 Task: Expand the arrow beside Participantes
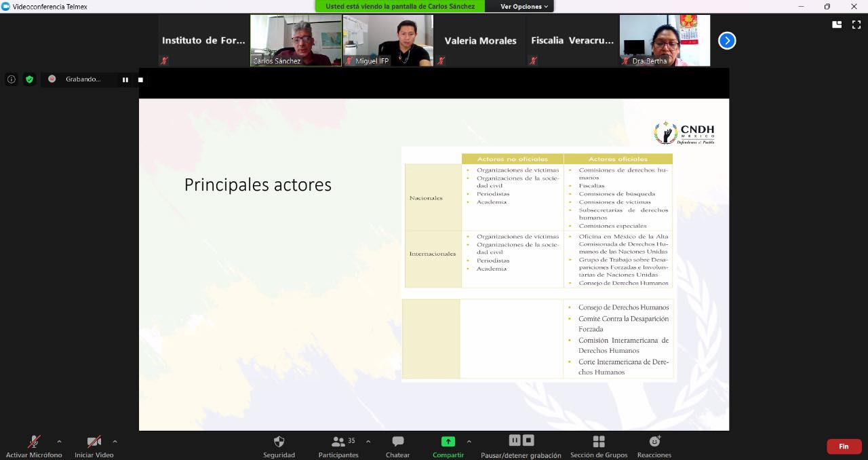(368, 442)
